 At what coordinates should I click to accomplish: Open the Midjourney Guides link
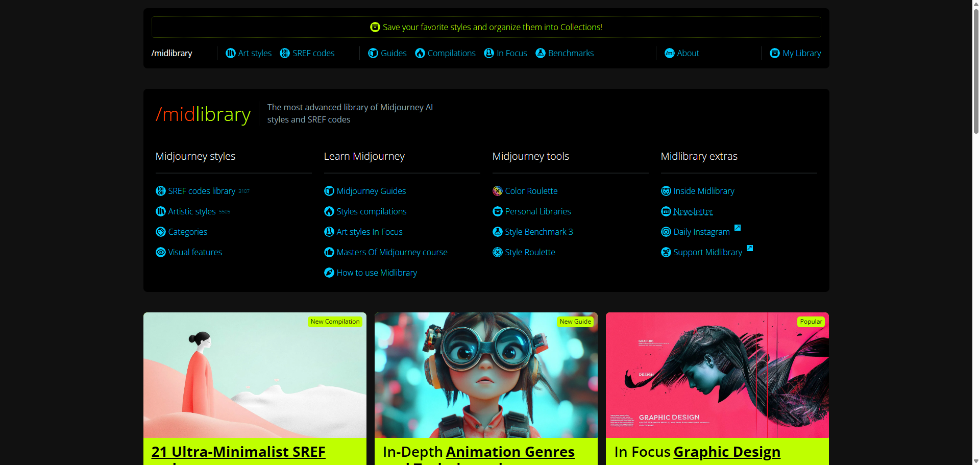click(365, 191)
